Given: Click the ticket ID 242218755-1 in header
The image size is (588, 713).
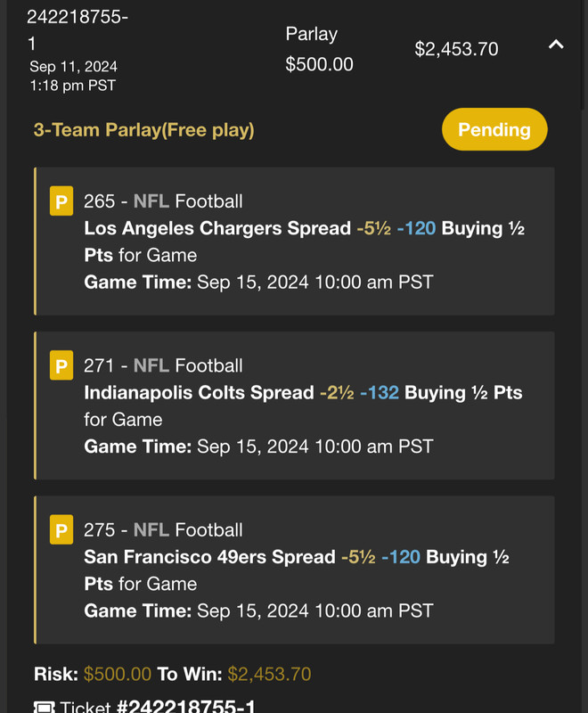Looking at the screenshot, I should click(78, 30).
